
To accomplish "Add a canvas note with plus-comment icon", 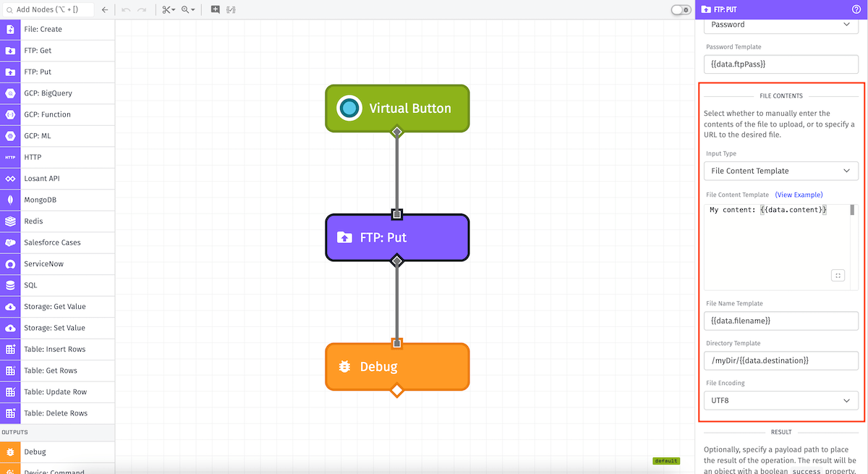I will coord(215,10).
